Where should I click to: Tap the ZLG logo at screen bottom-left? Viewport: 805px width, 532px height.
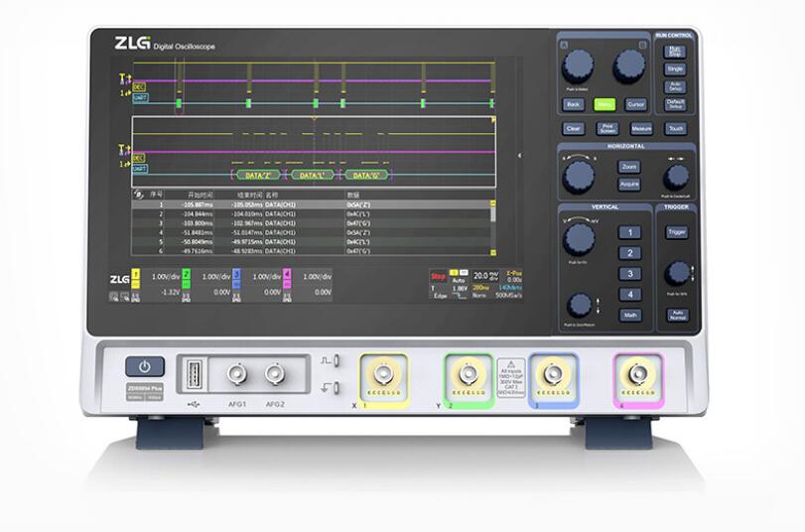[120, 279]
